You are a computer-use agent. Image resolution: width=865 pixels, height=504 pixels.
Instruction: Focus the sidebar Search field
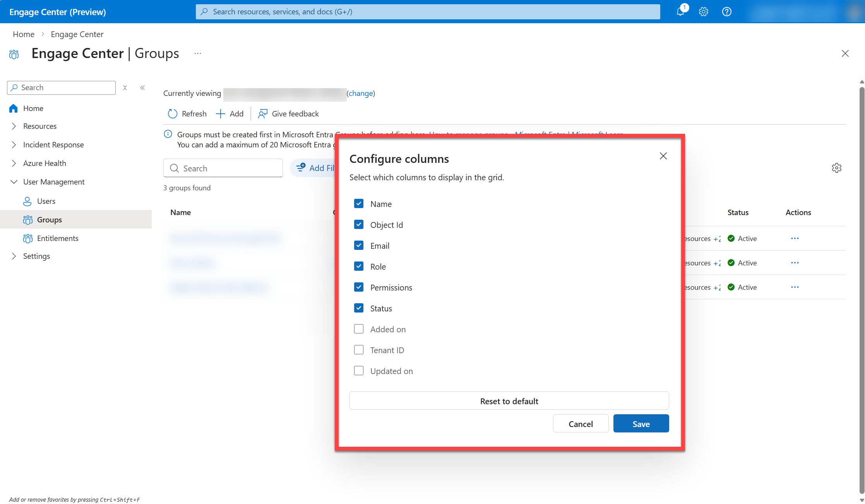tap(61, 88)
